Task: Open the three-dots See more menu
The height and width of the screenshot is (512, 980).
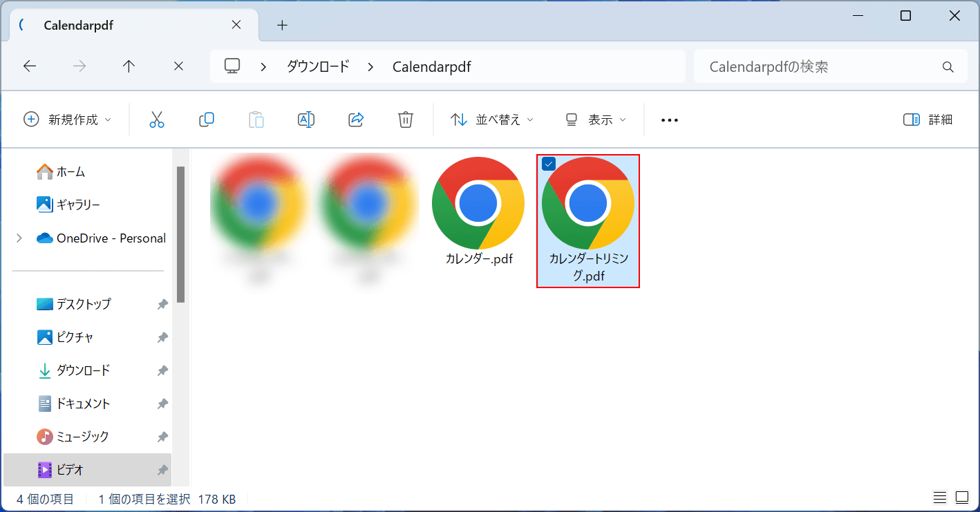Action: click(x=670, y=120)
